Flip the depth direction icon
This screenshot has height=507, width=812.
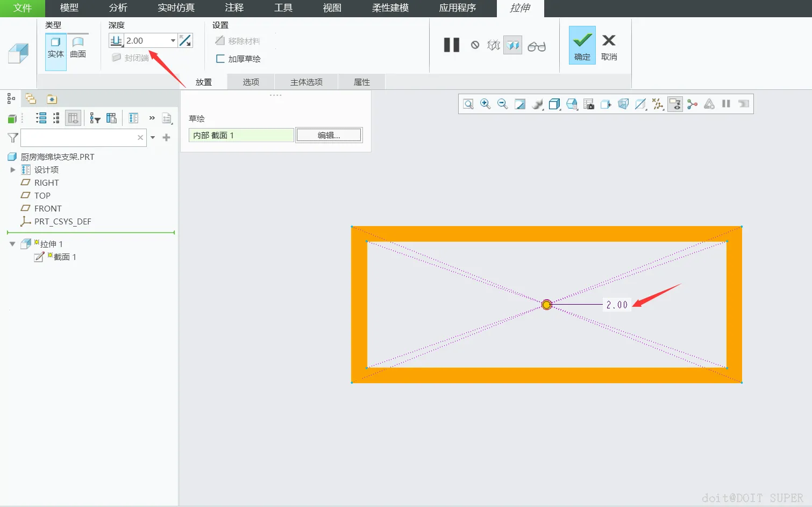coord(186,40)
